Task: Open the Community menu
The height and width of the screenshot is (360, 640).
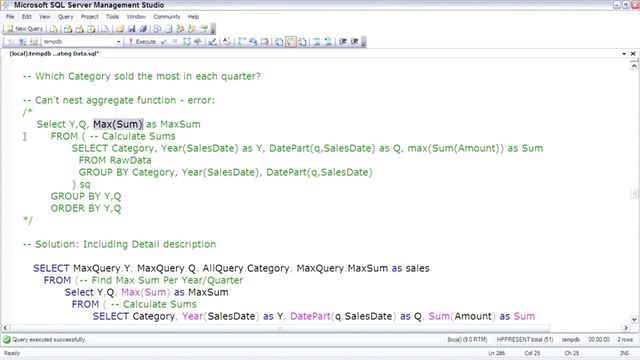Action: (167, 17)
